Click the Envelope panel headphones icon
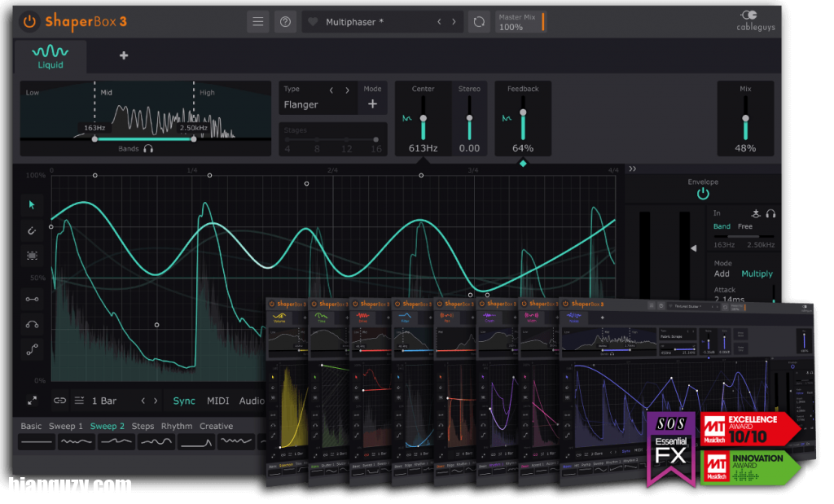This screenshot has width=834, height=504. pyautogui.click(x=770, y=213)
